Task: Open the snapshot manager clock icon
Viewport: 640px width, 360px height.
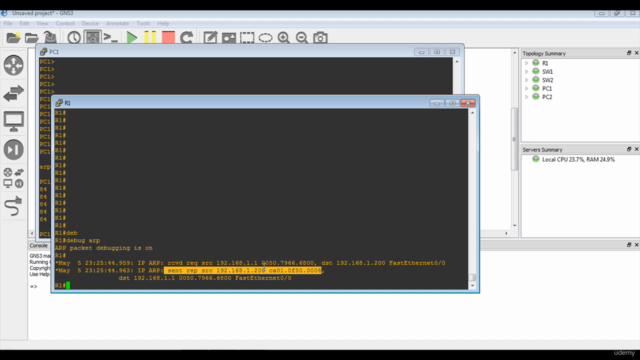Action: pos(74,38)
